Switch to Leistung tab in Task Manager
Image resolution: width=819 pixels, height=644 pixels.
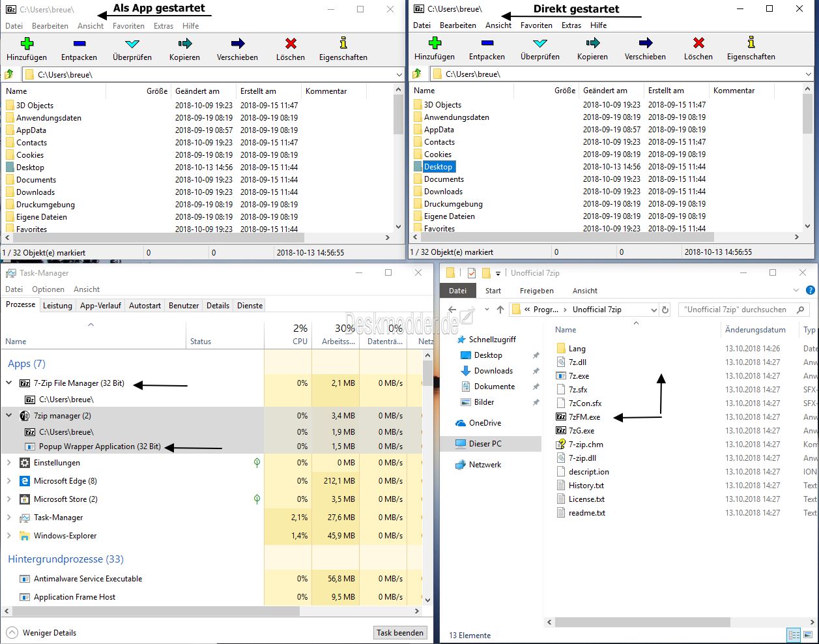tap(57, 306)
